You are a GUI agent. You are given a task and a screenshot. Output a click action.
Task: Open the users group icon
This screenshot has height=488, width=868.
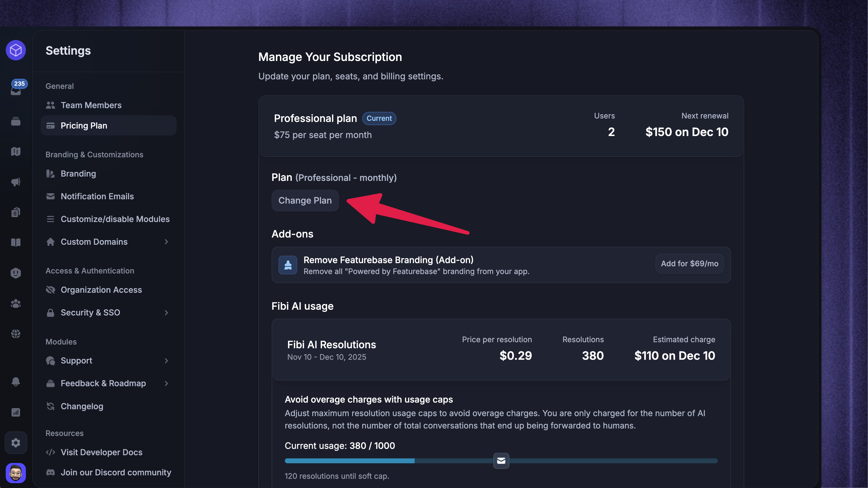16,303
